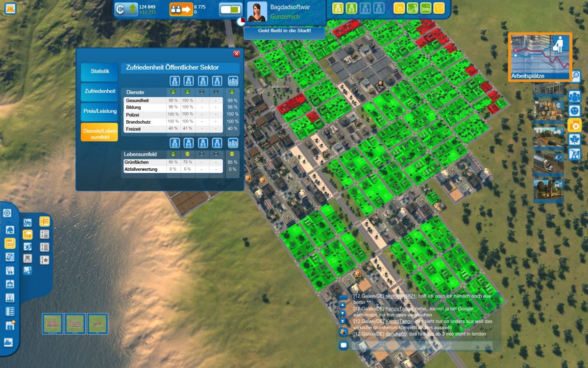Close the Zufriedenheit panel
The height and width of the screenshot is (368, 588).
[x=237, y=54]
